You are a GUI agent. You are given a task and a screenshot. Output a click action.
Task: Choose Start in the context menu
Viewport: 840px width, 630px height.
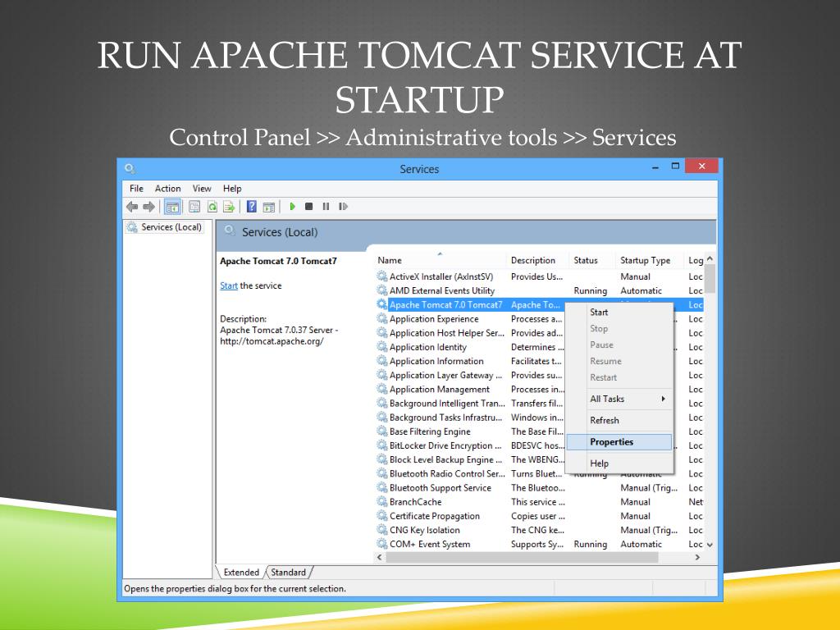[x=619, y=313]
